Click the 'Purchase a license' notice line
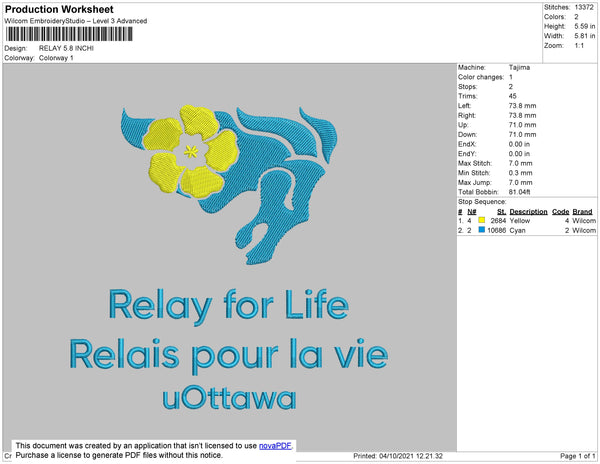The height and width of the screenshot is (464, 600). coord(119,455)
